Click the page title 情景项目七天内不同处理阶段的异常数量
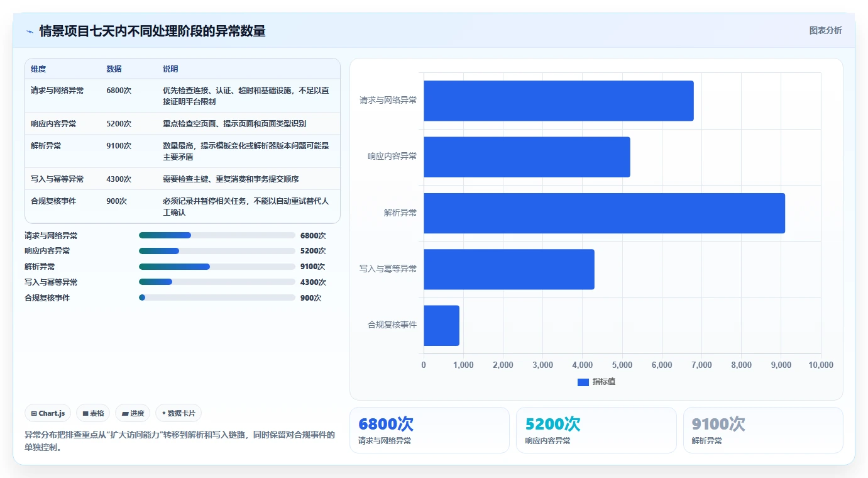The image size is (868, 478). coord(152,31)
